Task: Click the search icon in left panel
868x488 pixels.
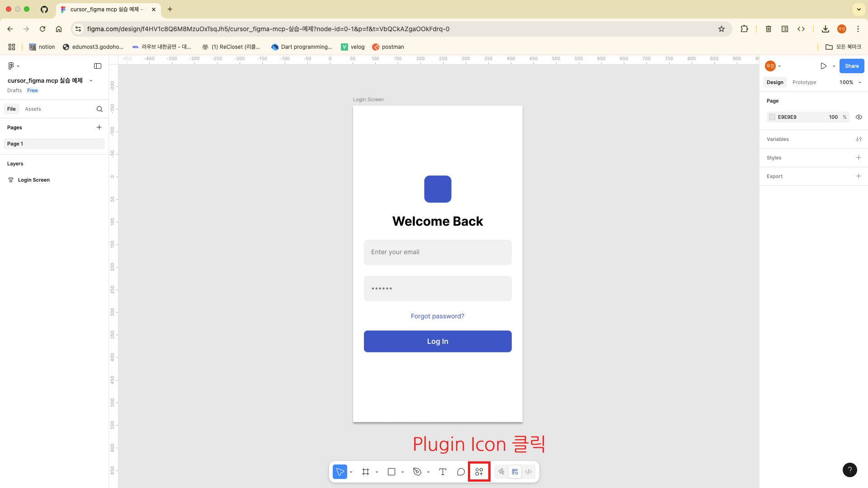Action: coord(99,109)
